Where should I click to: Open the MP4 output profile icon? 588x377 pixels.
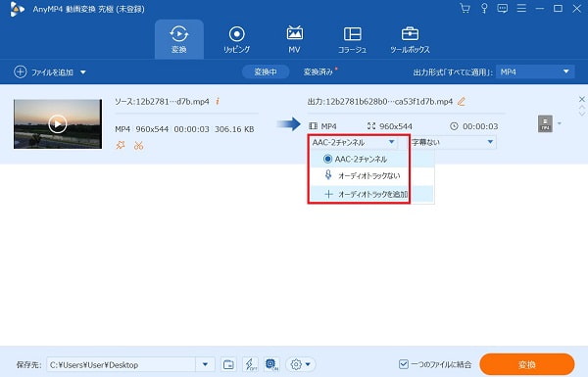coord(545,123)
